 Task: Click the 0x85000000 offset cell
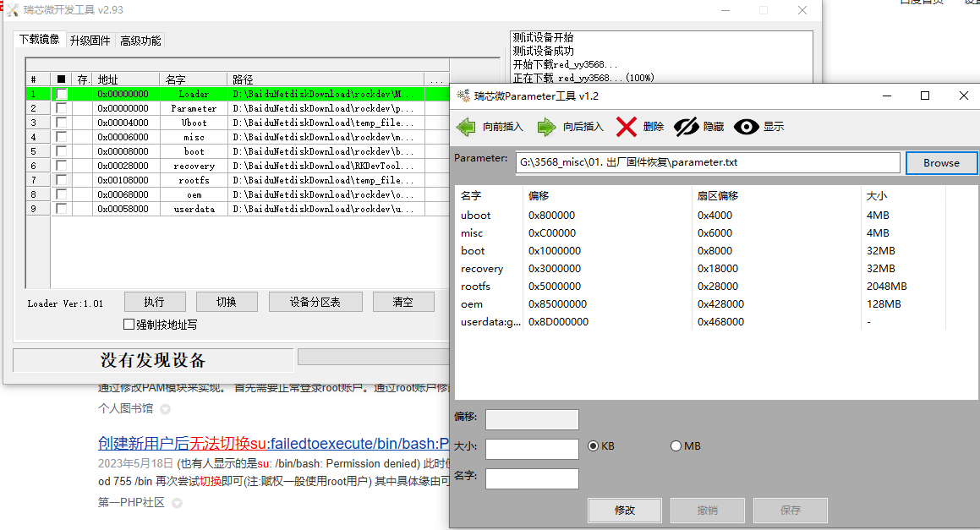point(557,304)
